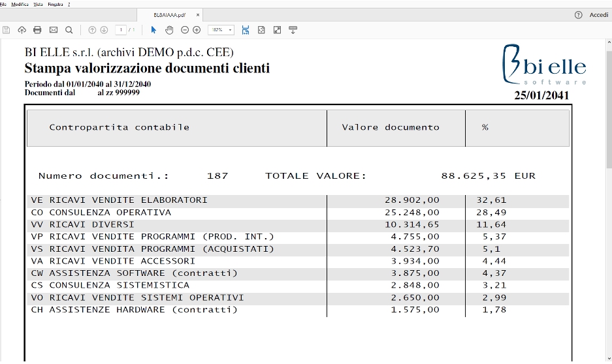Click the percentage 1,78
This screenshot has height=364, width=612.
(494, 310)
